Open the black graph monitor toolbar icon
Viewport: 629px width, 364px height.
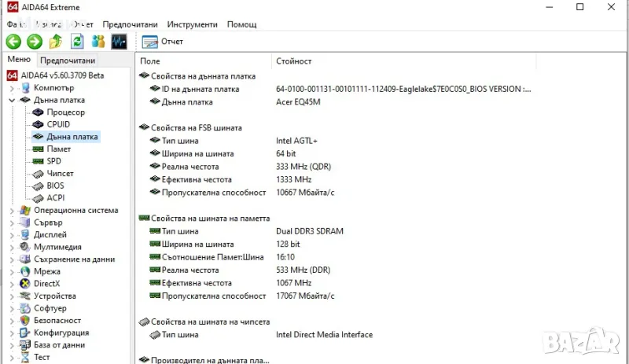tap(120, 42)
